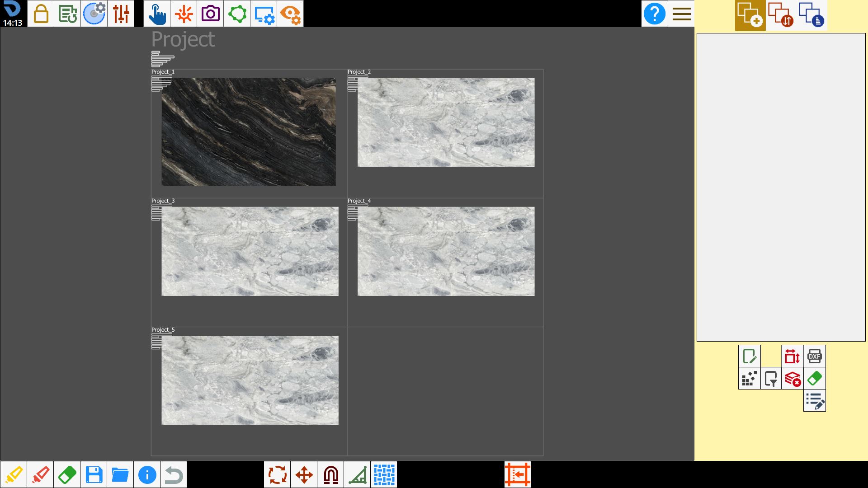Open the blue folder icon

pos(120,474)
